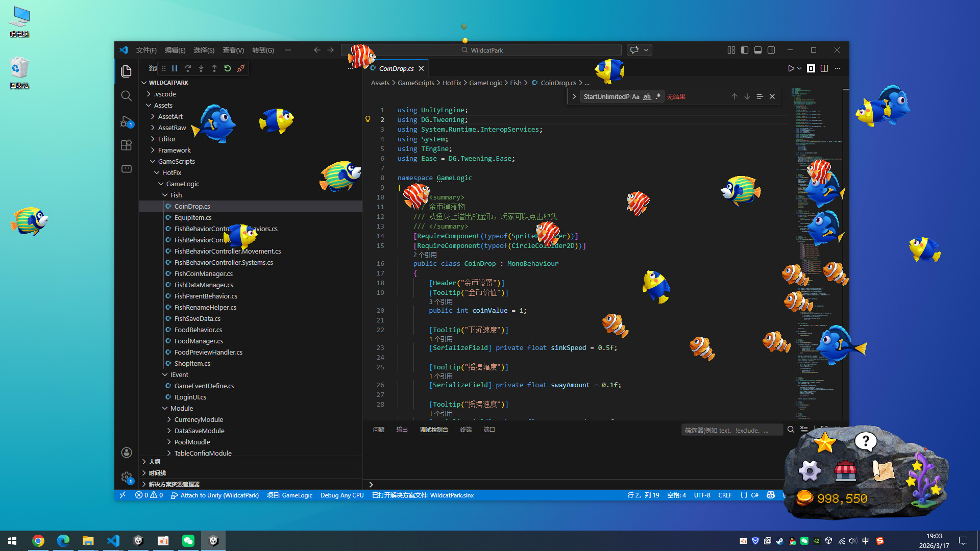This screenshot has width=980, height=551.
Task: Open the Search icon in the activity bar
Action: [x=126, y=95]
